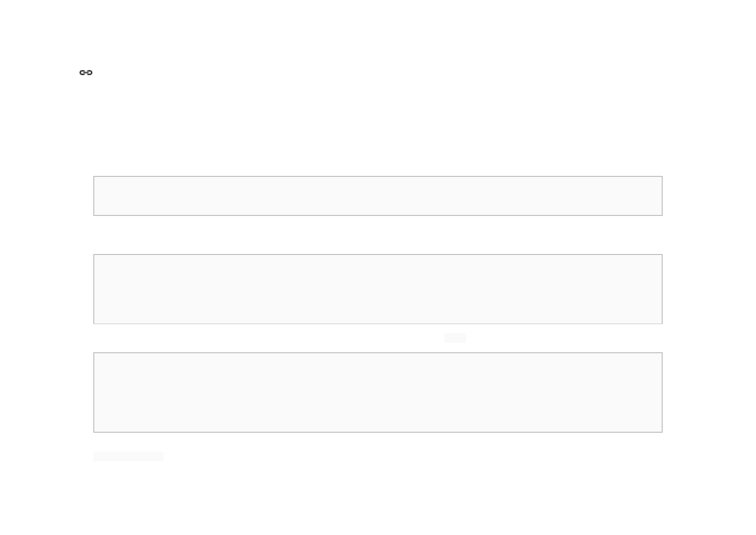
Task: Select the shortest bordered code block
Action: coord(378,196)
